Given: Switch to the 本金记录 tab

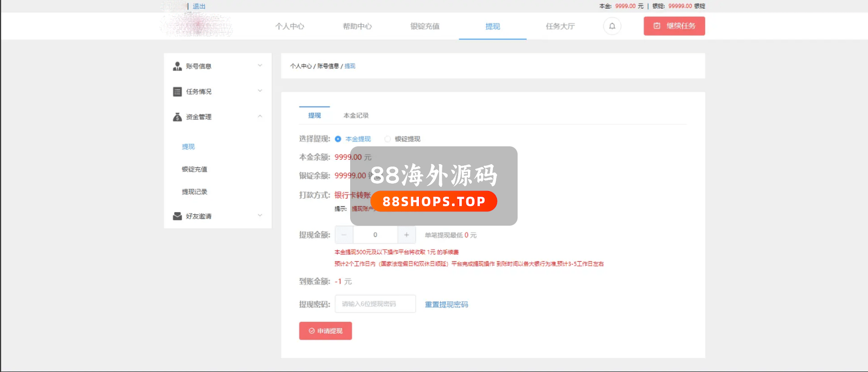Looking at the screenshot, I should point(356,116).
